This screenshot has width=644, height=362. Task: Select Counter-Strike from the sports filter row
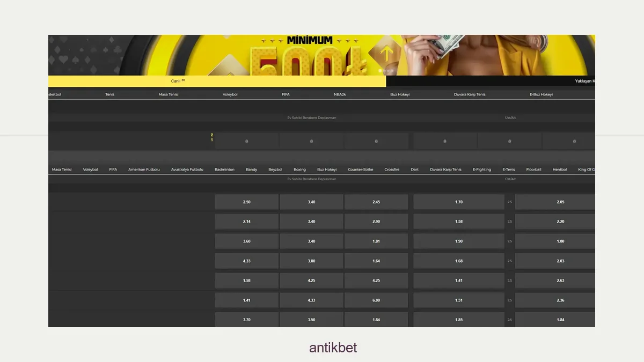click(360, 169)
